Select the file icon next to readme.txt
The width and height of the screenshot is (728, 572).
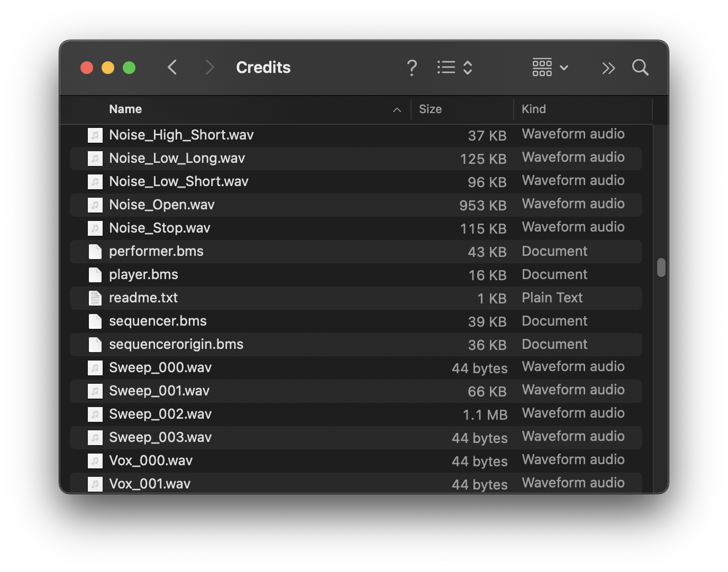[x=95, y=298]
